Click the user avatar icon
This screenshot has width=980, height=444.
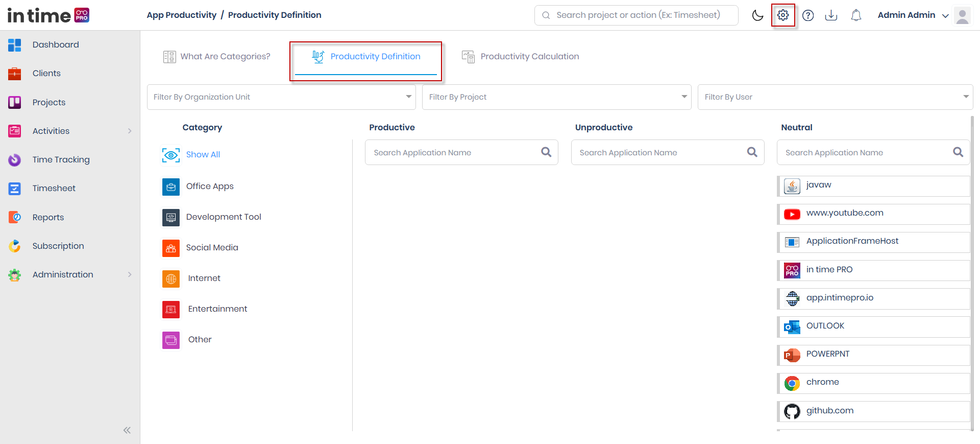pyautogui.click(x=962, y=15)
